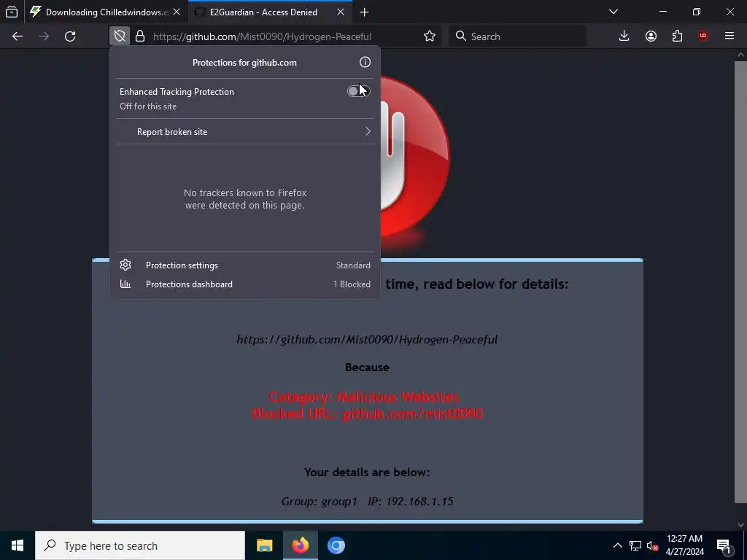Image resolution: width=747 pixels, height=560 pixels.
Task: Click into the Search box
Action: click(517, 36)
